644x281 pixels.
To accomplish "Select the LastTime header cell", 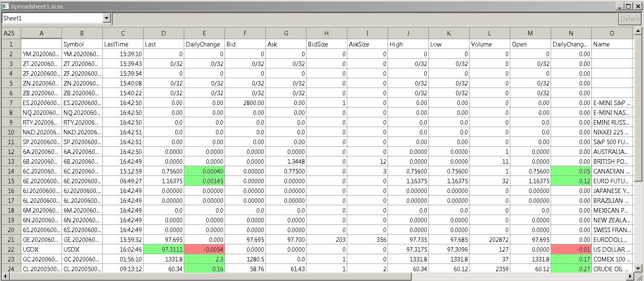I will pyautogui.click(x=123, y=44).
